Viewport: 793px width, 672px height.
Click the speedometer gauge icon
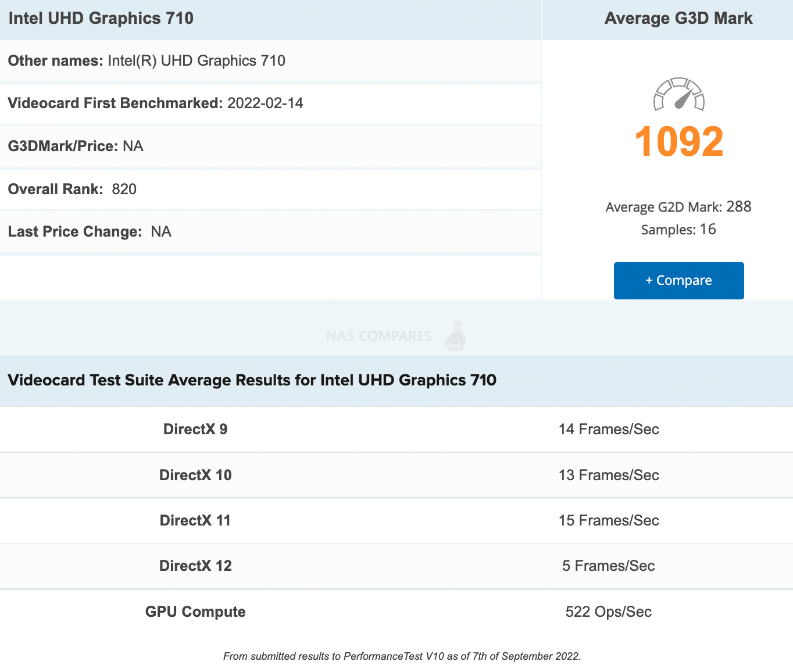pos(679,94)
